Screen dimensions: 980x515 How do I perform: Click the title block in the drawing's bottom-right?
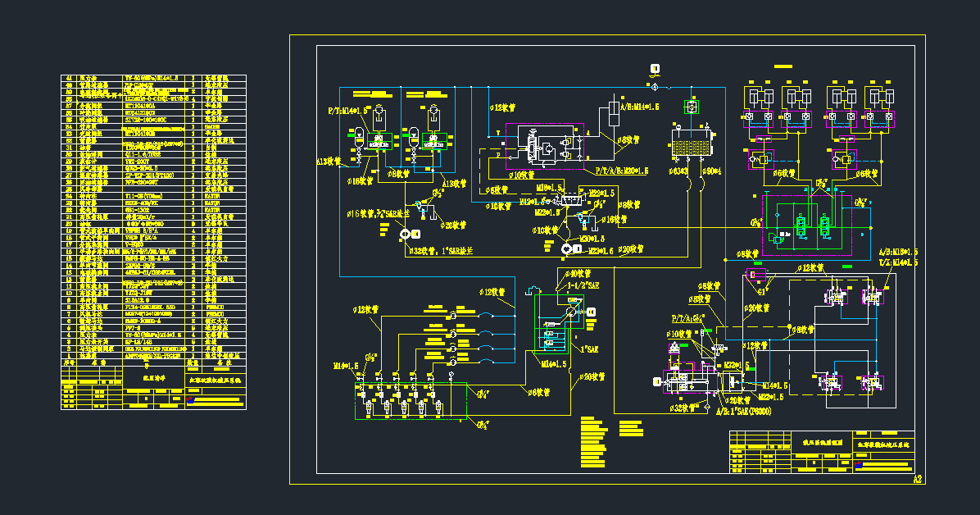tap(821, 452)
